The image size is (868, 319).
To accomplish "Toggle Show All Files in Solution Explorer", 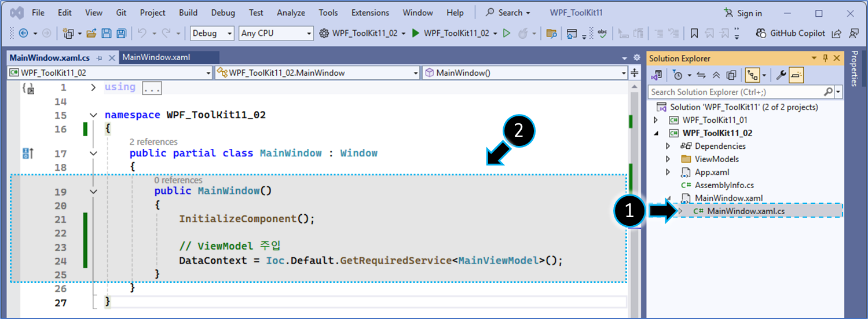I will (x=731, y=75).
